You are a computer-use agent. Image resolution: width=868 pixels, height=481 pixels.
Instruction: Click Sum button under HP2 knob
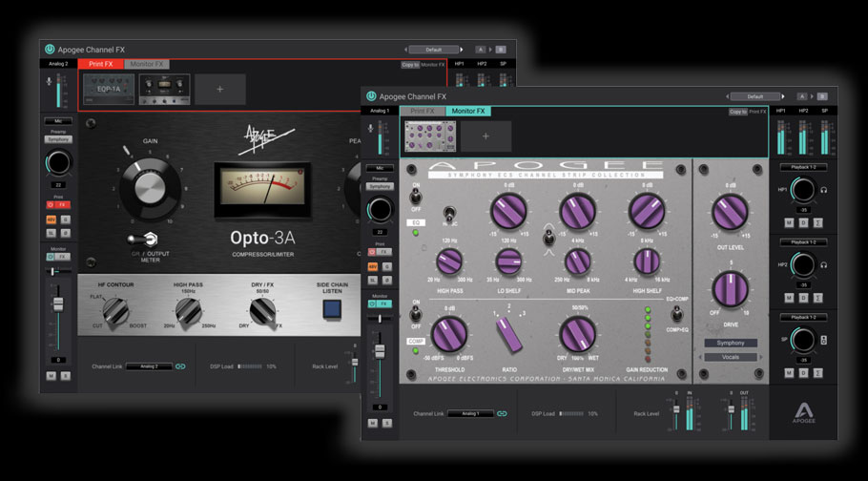[817, 298]
